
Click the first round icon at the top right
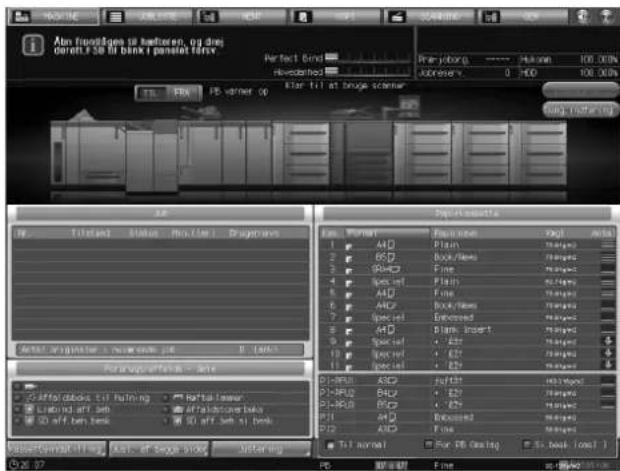tap(582, 17)
